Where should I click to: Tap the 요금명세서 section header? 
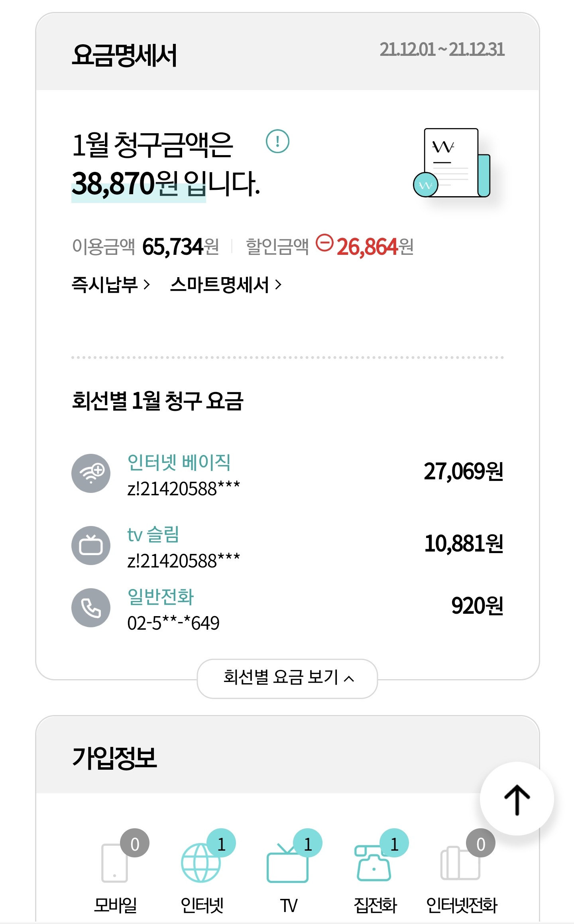124,55
